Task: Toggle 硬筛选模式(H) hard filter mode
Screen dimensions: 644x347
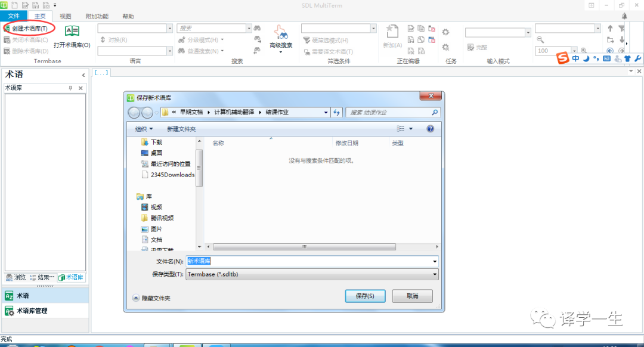Action: coord(326,40)
